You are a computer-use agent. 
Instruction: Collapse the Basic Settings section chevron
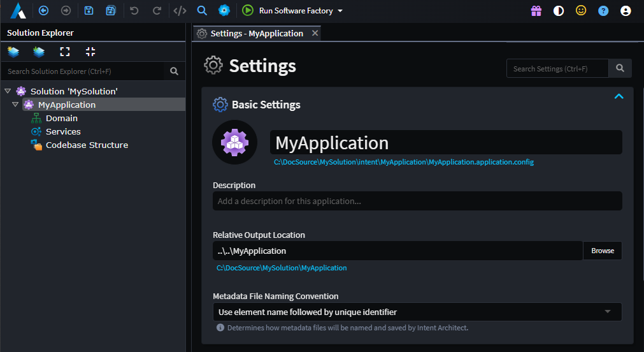tap(619, 96)
